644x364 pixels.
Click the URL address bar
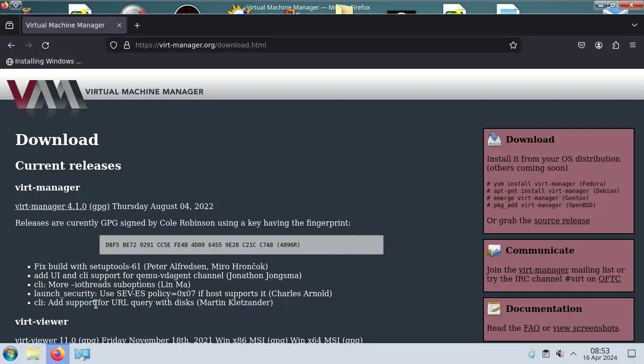click(x=313, y=45)
